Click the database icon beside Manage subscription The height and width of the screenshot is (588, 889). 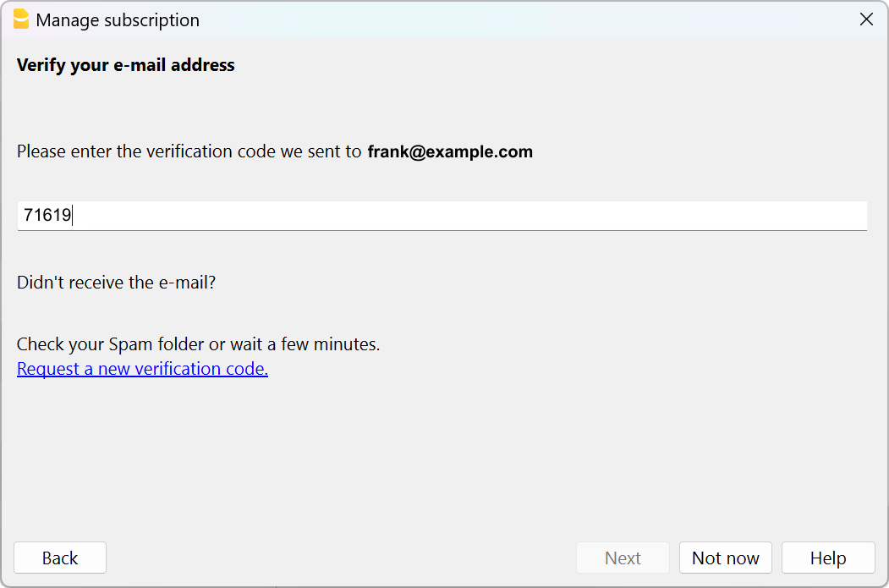click(21, 19)
